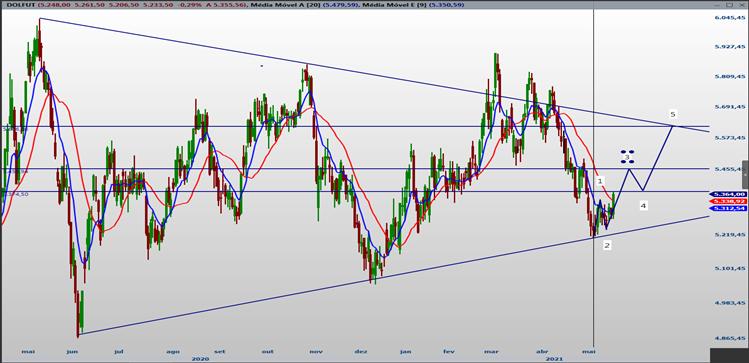The height and width of the screenshot is (363, 749).
Task: Click the 2021 year marker on time axis
Action: click(555, 358)
